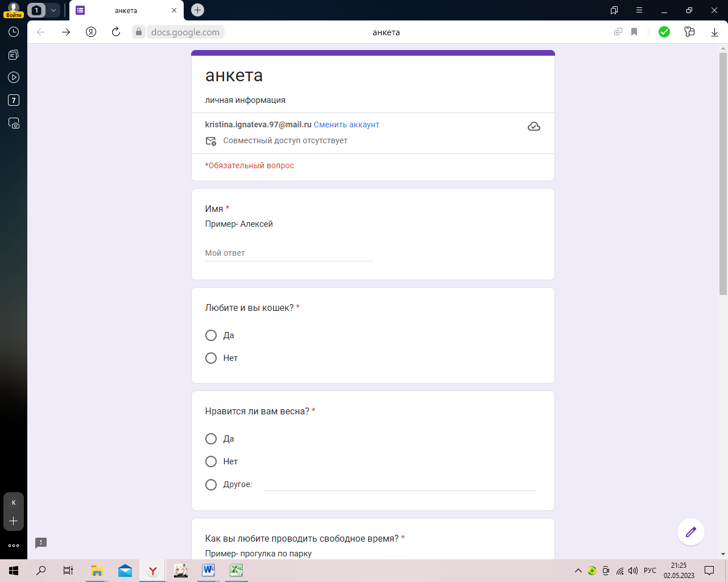728x582 pixels.
Task: Open the downloads arrow icon
Action: [x=714, y=32]
